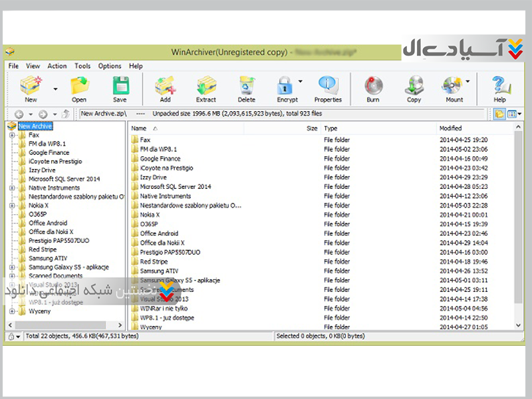Select the Google Finance folder in file list

(x=160, y=159)
